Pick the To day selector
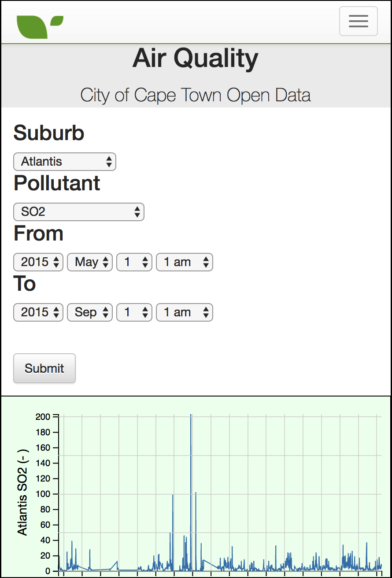This screenshot has height=578, width=392. 134,312
